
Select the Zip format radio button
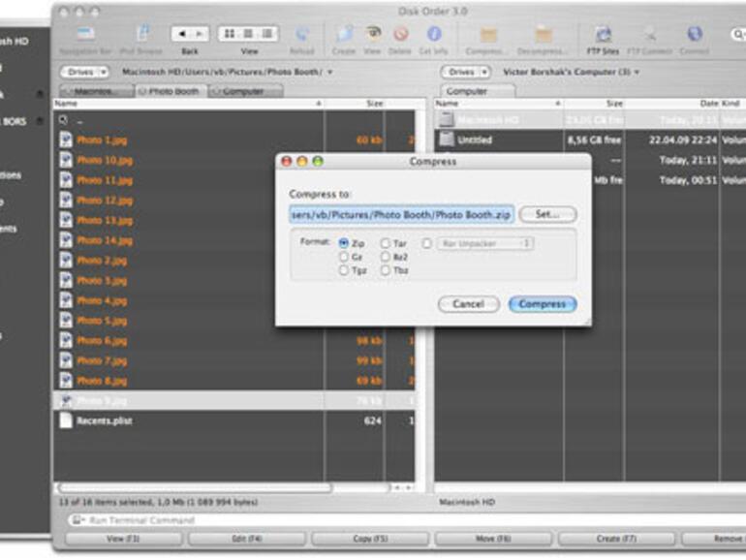(x=344, y=243)
